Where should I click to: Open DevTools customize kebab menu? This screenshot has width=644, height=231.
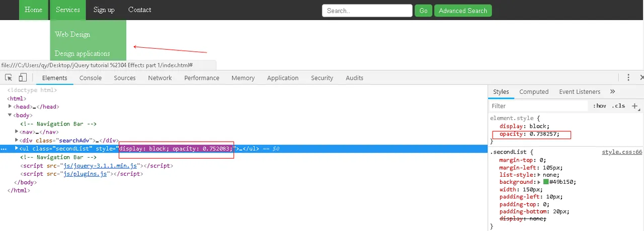(628, 78)
